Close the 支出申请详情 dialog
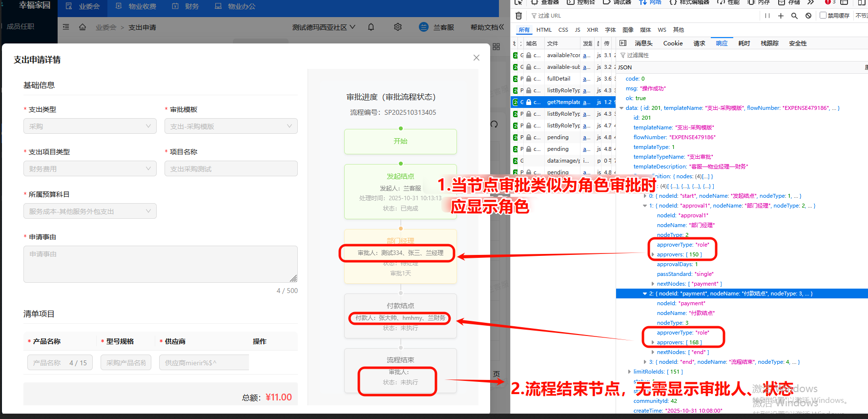The height and width of the screenshot is (419, 868). [x=476, y=58]
